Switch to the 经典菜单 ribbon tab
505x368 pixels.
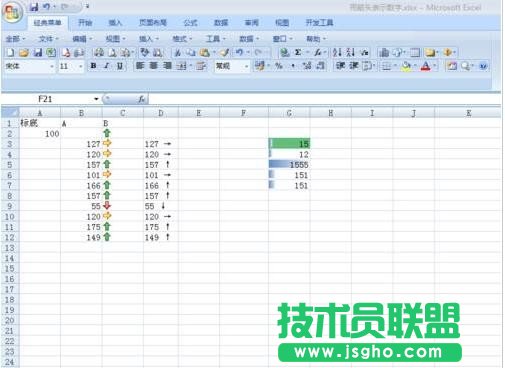coord(47,23)
